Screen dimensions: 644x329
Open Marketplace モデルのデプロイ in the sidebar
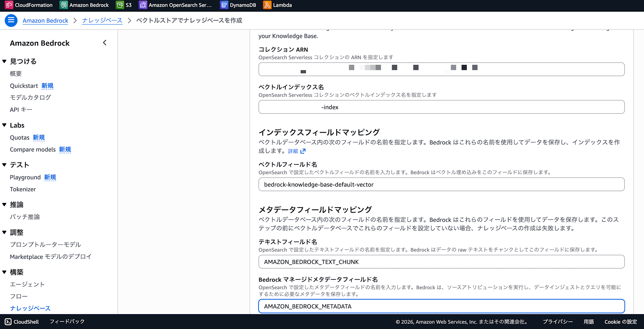tap(51, 257)
